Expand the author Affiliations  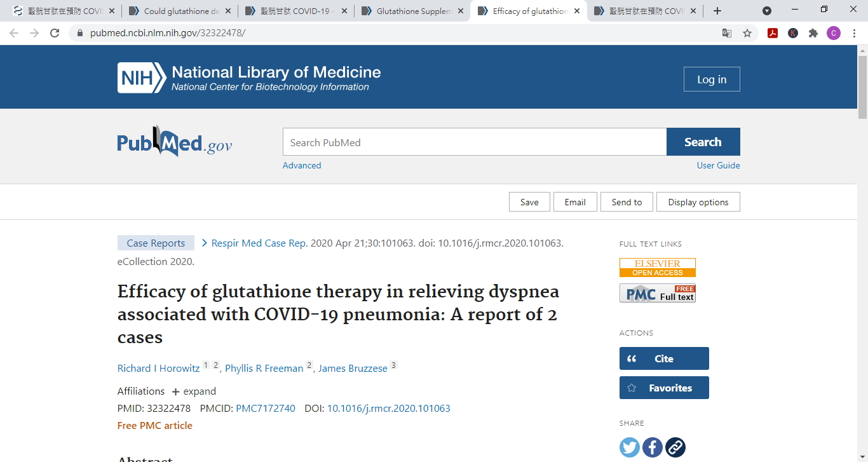[194, 391]
